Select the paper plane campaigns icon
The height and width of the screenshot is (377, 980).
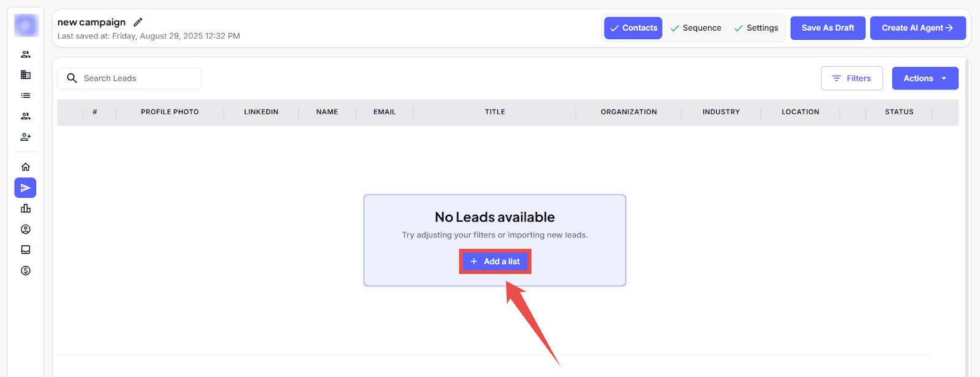pyautogui.click(x=26, y=188)
